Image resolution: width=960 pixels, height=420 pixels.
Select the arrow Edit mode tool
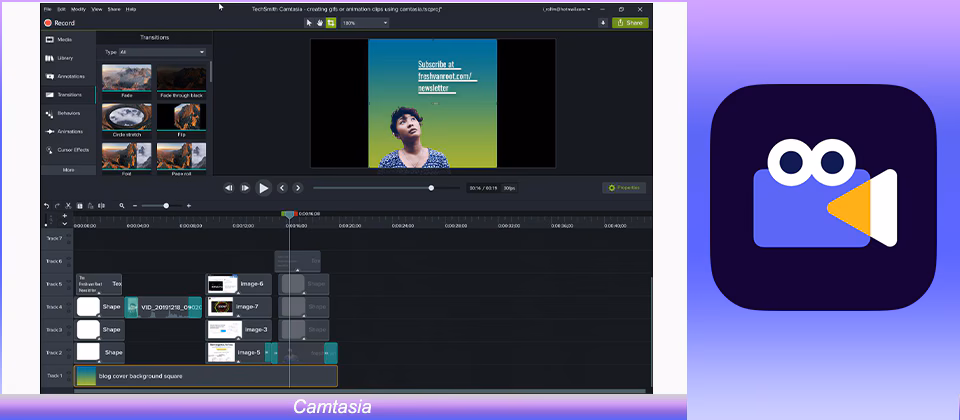click(309, 23)
